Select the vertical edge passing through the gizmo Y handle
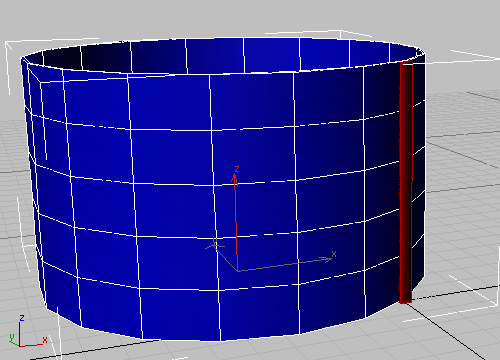Image resolution: width=500 pixels, height=360 pixels. point(215,208)
